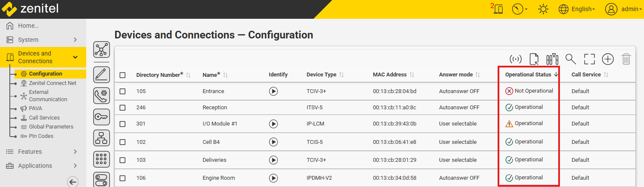
Task: Toggle the sun brightness theme icon
Action: pyautogui.click(x=543, y=9)
